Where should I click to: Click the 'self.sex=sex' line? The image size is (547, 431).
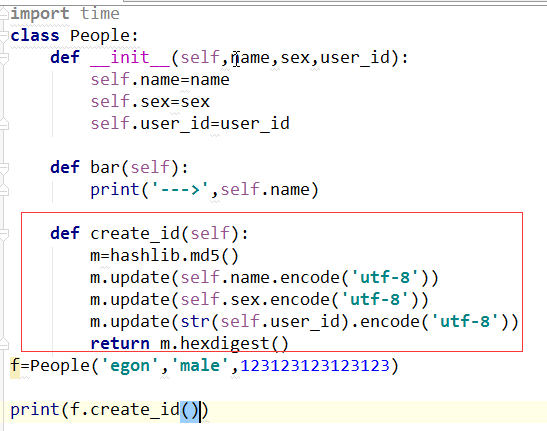[x=150, y=102]
